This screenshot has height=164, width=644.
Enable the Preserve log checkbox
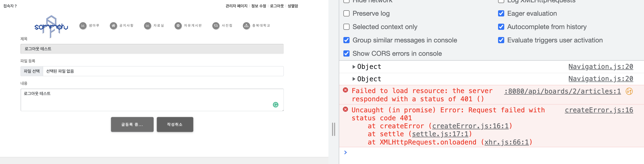click(x=346, y=13)
